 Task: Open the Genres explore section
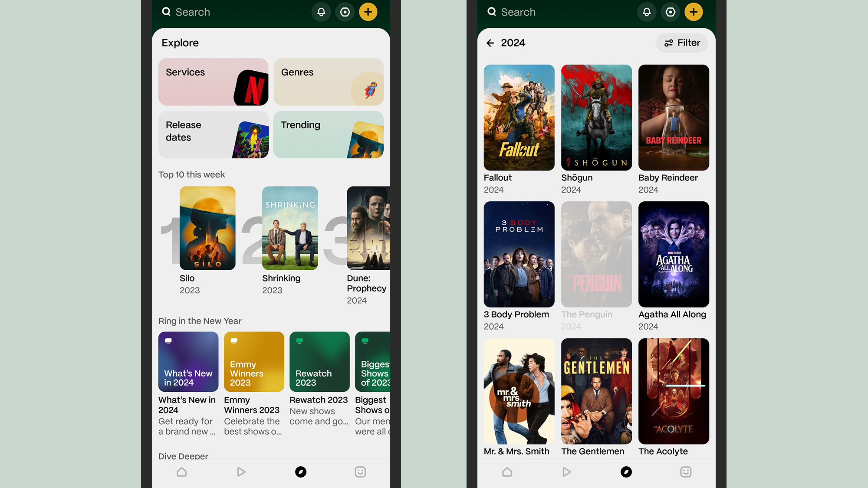[x=329, y=82]
